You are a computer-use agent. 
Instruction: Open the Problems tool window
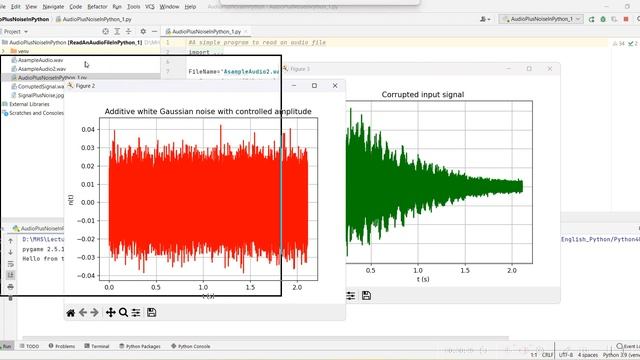point(62,346)
